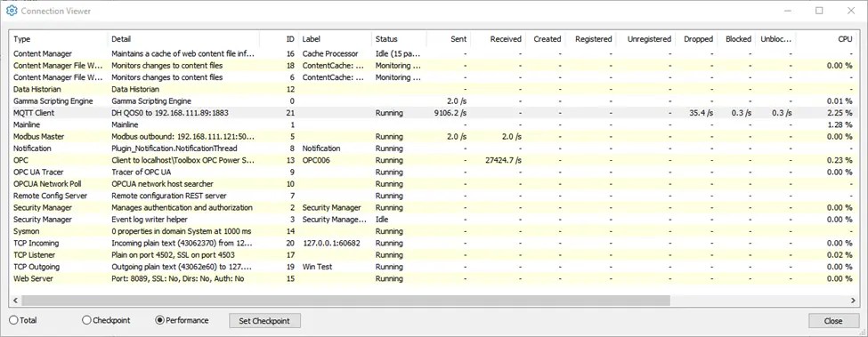Image resolution: width=868 pixels, height=337 pixels.
Task: Select the MQTT Client row
Action: point(434,113)
